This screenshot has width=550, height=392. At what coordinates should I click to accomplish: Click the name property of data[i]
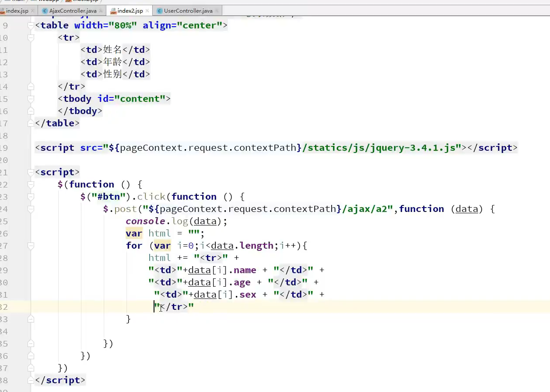click(x=245, y=270)
